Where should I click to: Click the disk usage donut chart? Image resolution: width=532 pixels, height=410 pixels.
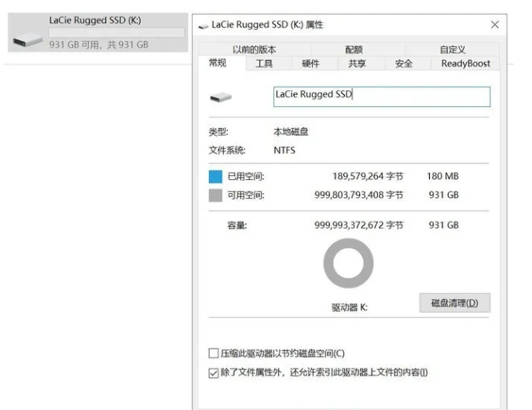(x=348, y=262)
